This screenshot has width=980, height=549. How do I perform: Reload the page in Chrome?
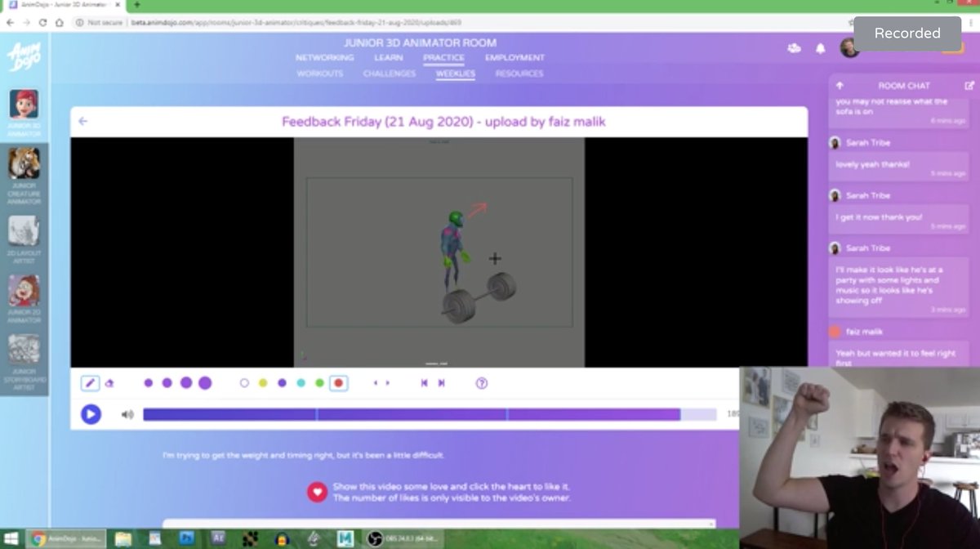(x=43, y=22)
